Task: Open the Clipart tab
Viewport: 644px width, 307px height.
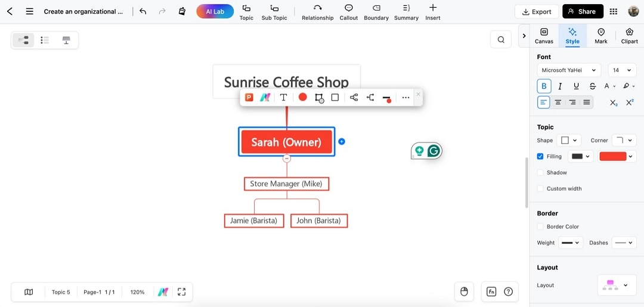Action: 629,36
